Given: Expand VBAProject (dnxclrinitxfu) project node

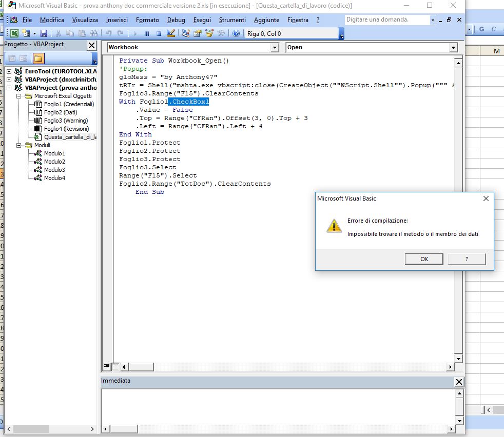Looking at the screenshot, I should [x=9, y=80].
